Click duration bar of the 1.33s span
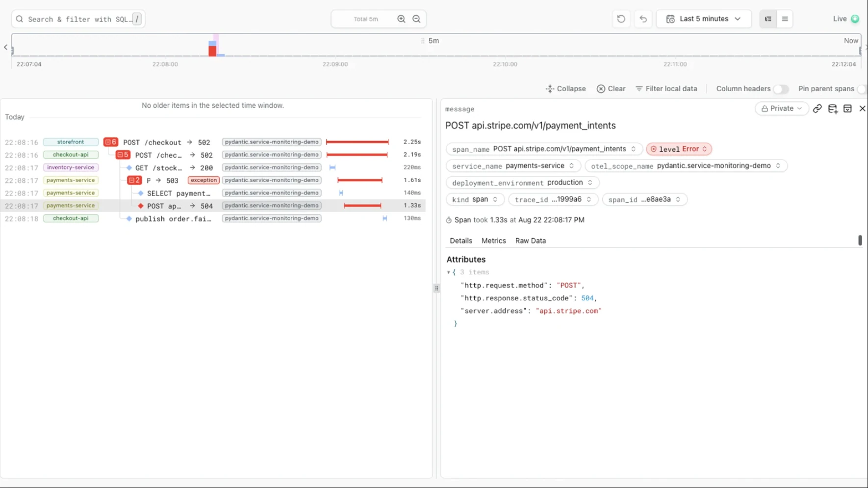 point(362,206)
